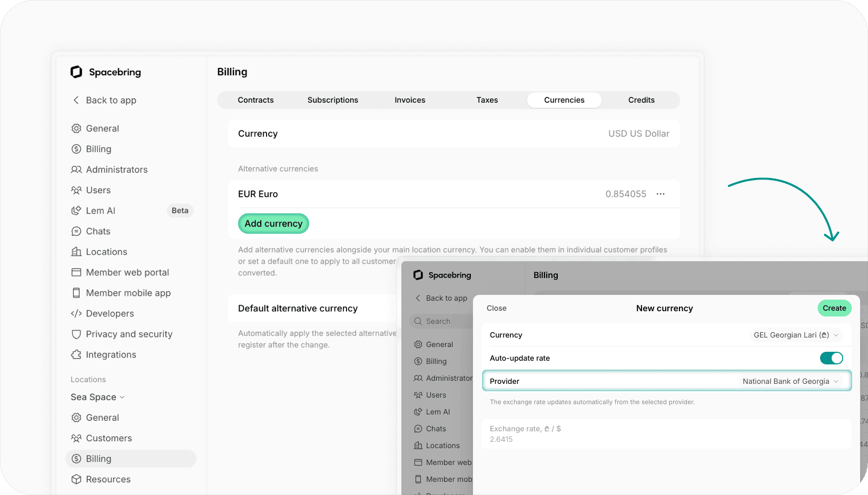Open the Integrations puzzle icon
This screenshot has width=868, height=495.
[76, 354]
